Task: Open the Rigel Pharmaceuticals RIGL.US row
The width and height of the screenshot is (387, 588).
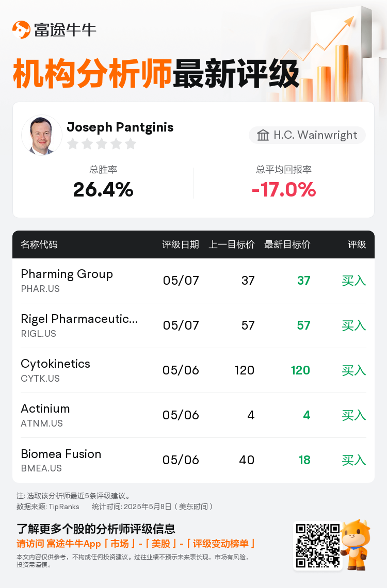Action: pos(193,325)
